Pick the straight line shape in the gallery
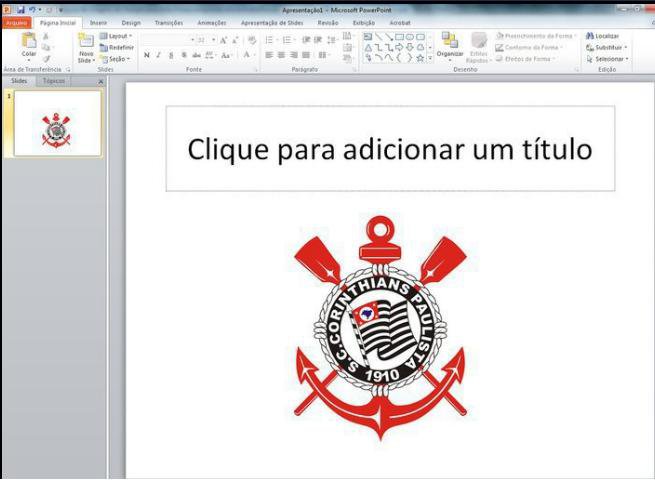 (378, 37)
